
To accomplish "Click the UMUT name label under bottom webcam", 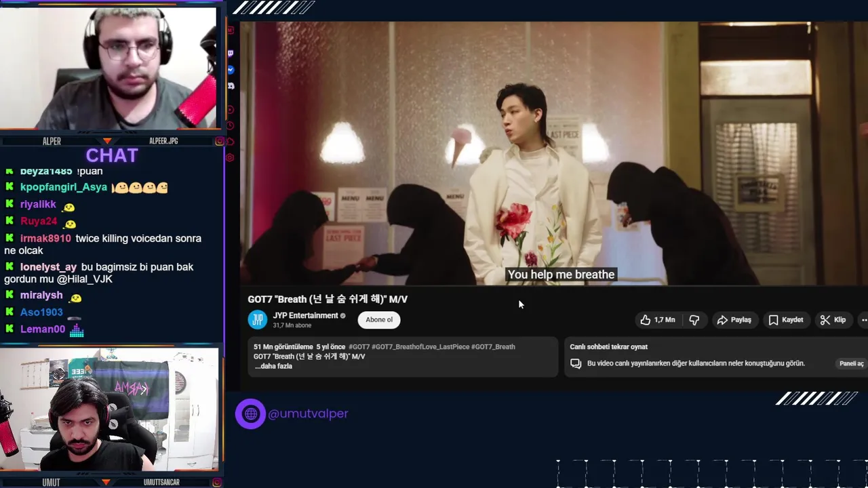I will pyautogui.click(x=51, y=482).
